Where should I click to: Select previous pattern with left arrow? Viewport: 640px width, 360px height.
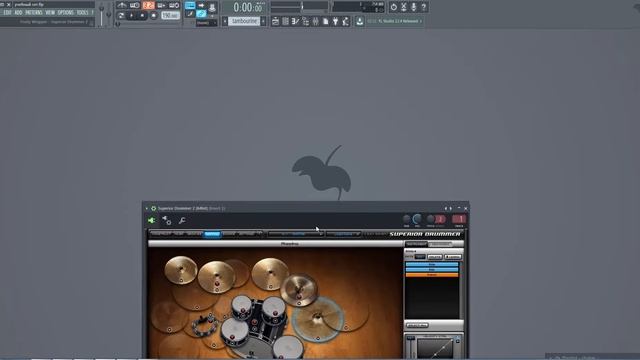(x=224, y=21)
